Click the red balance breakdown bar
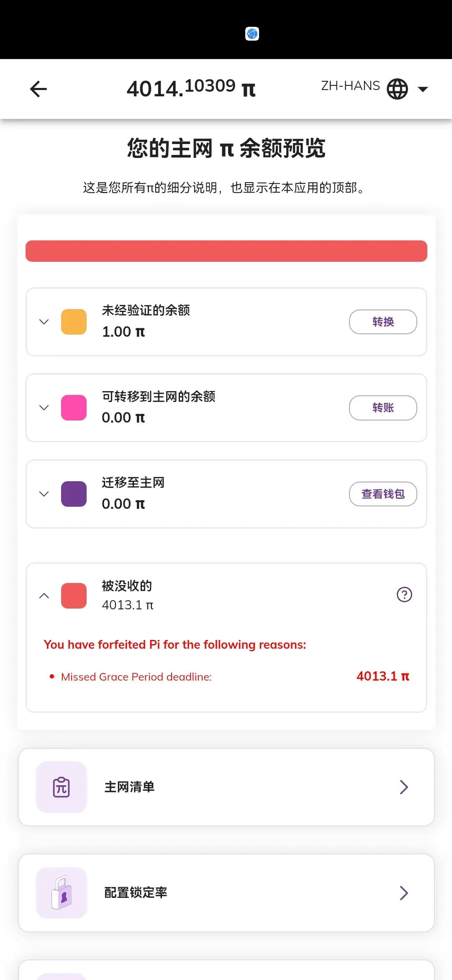452x980 pixels. click(x=226, y=251)
